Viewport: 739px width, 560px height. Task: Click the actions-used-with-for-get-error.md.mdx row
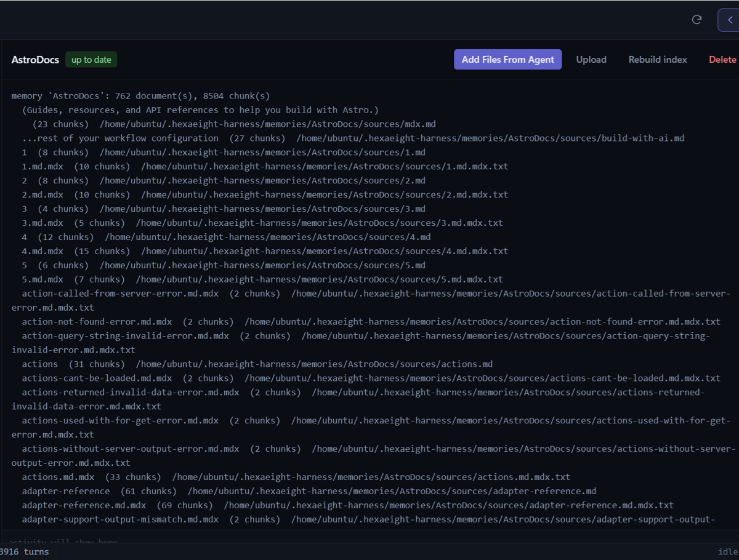371,428
